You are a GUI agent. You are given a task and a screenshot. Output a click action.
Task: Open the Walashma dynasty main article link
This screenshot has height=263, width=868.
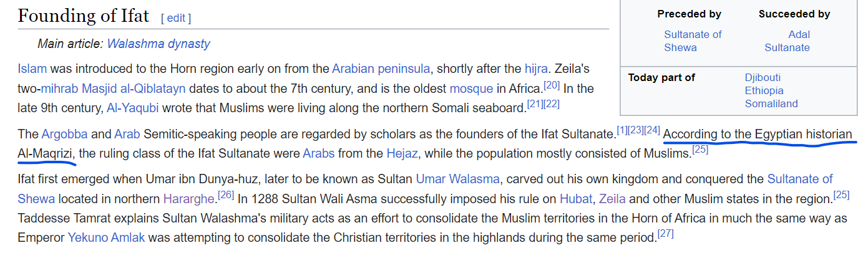(158, 44)
